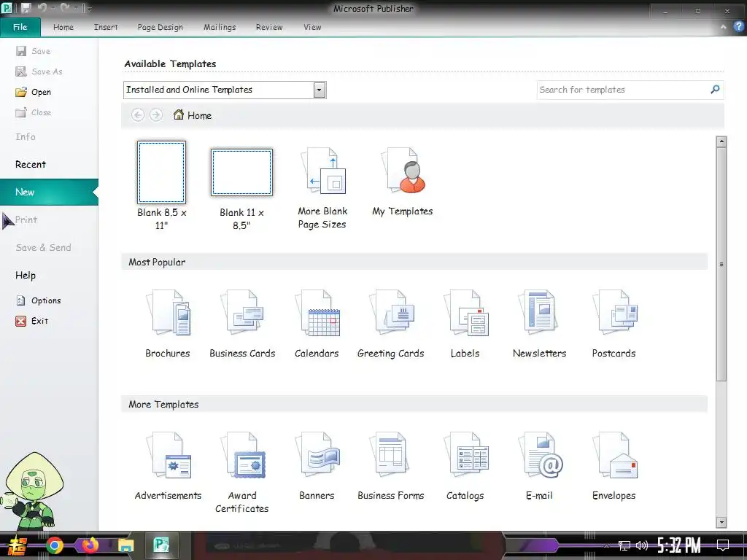Launch Google Chrome from the taskbar
The height and width of the screenshot is (560, 747).
54,545
